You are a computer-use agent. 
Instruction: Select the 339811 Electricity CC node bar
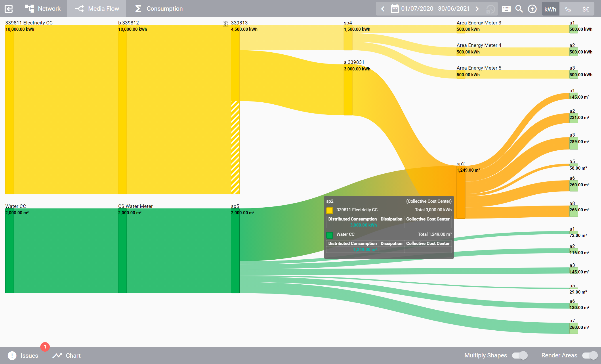click(9, 109)
